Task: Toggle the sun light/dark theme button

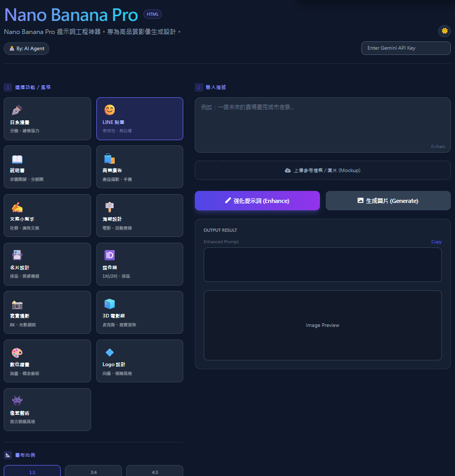Action: click(x=445, y=31)
